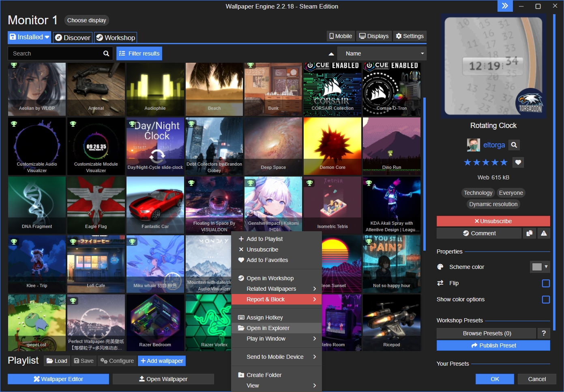The width and height of the screenshot is (564, 392).
Task: Open eltorga author link
Action: click(494, 145)
